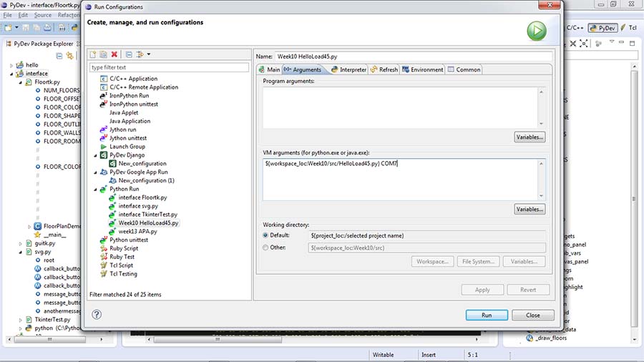The width and height of the screenshot is (644, 362).
Task: Collapse the interface project in Package Explorer
Action: [x=11, y=74]
